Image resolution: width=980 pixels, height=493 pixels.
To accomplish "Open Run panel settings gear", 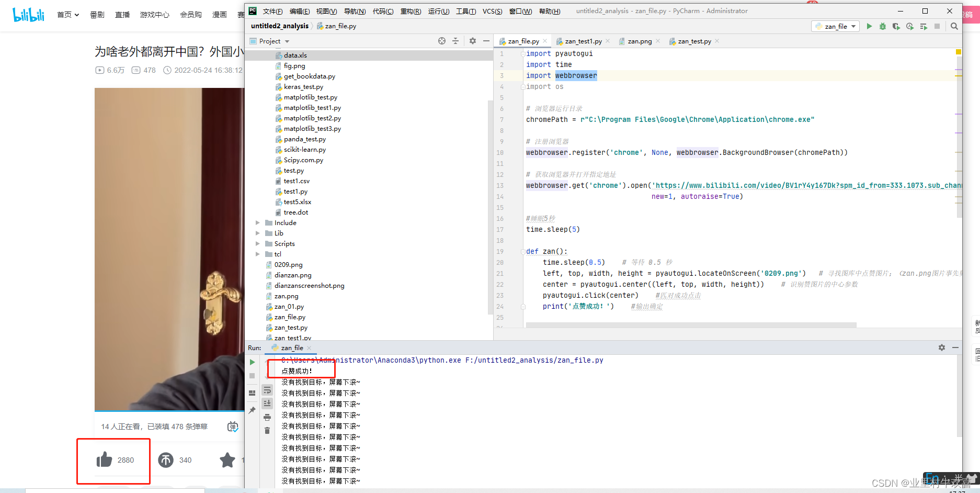I will pyautogui.click(x=942, y=348).
